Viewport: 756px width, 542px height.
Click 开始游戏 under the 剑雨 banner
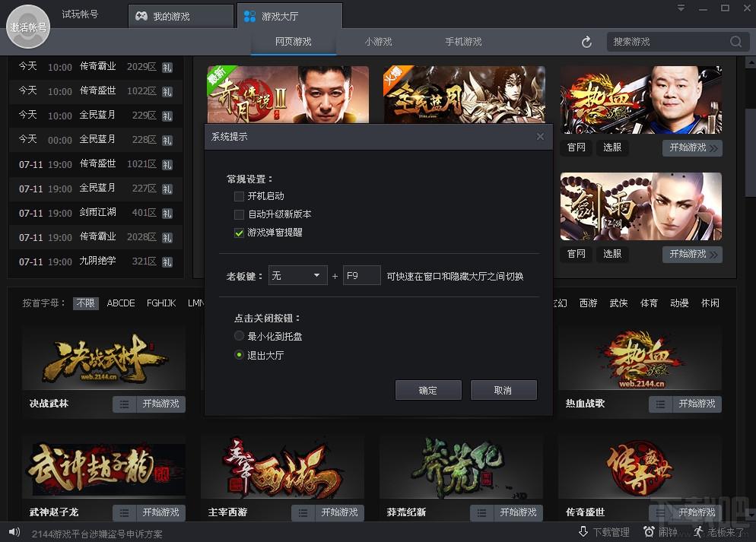[x=692, y=255]
